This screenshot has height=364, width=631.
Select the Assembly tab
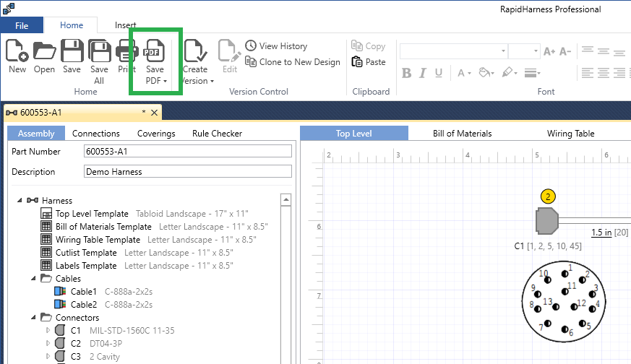(36, 134)
